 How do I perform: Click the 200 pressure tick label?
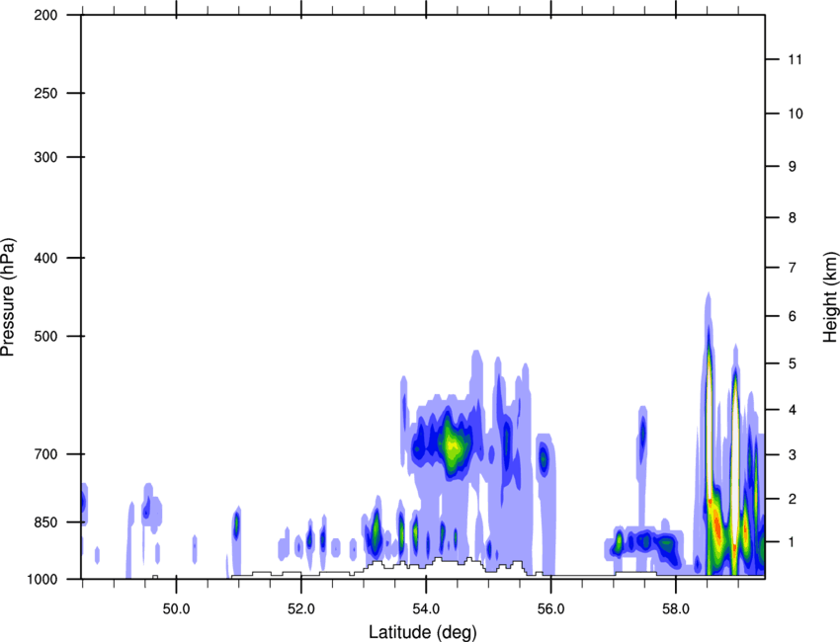[x=46, y=15]
